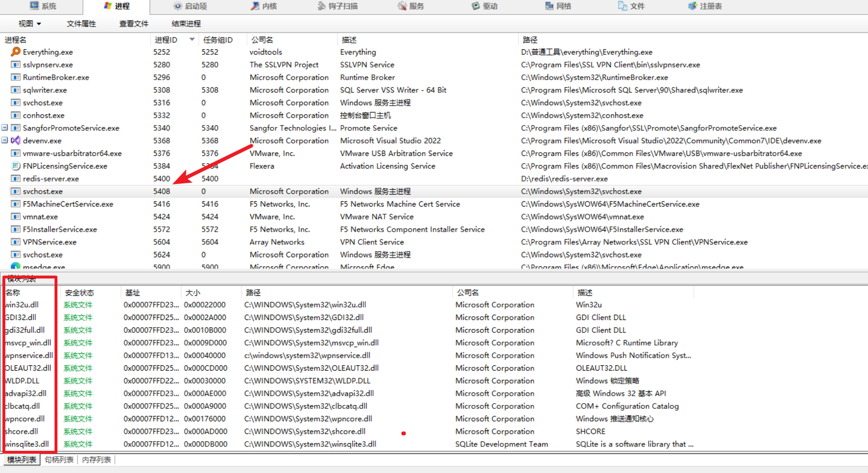Click the vmnat.exe process icon
868x473 pixels.
click(x=15, y=217)
